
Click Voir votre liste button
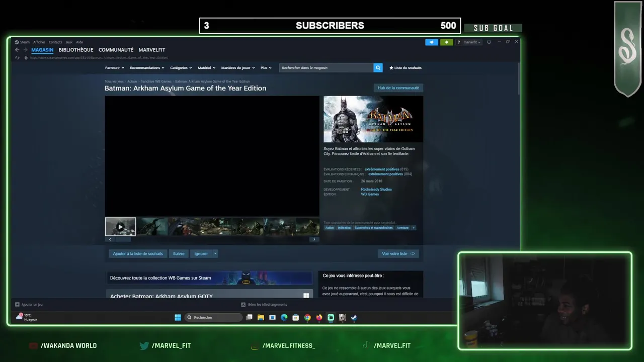pyautogui.click(x=398, y=253)
